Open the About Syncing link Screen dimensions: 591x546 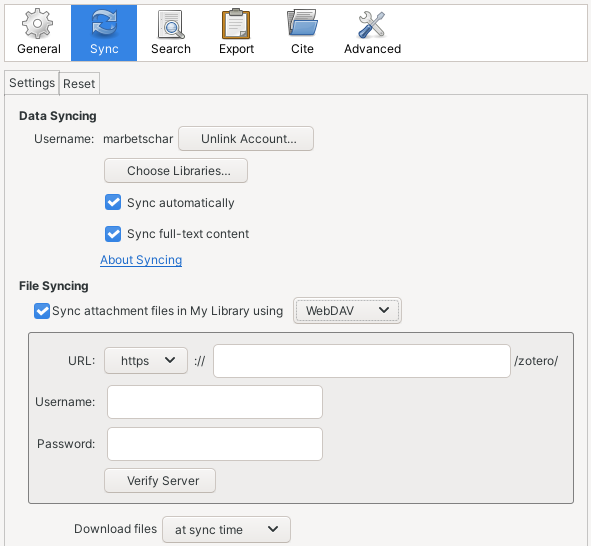click(x=141, y=260)
